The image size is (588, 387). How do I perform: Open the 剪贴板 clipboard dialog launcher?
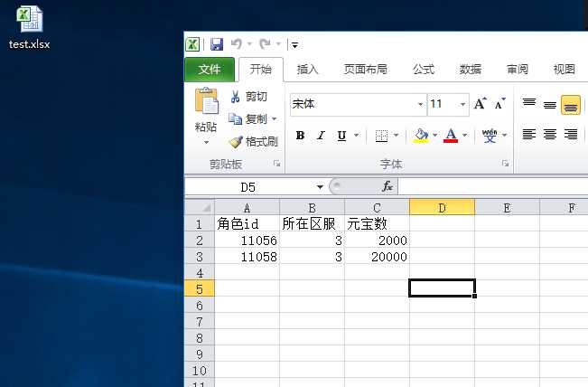(x=276, y=164)
